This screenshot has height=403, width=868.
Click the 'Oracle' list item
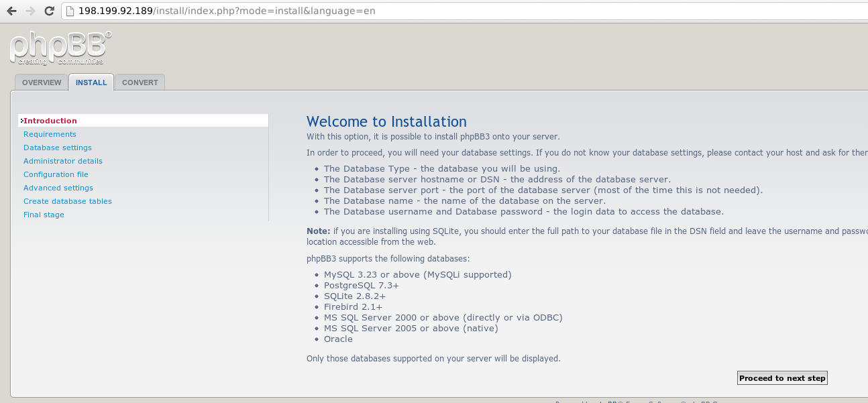338,339
